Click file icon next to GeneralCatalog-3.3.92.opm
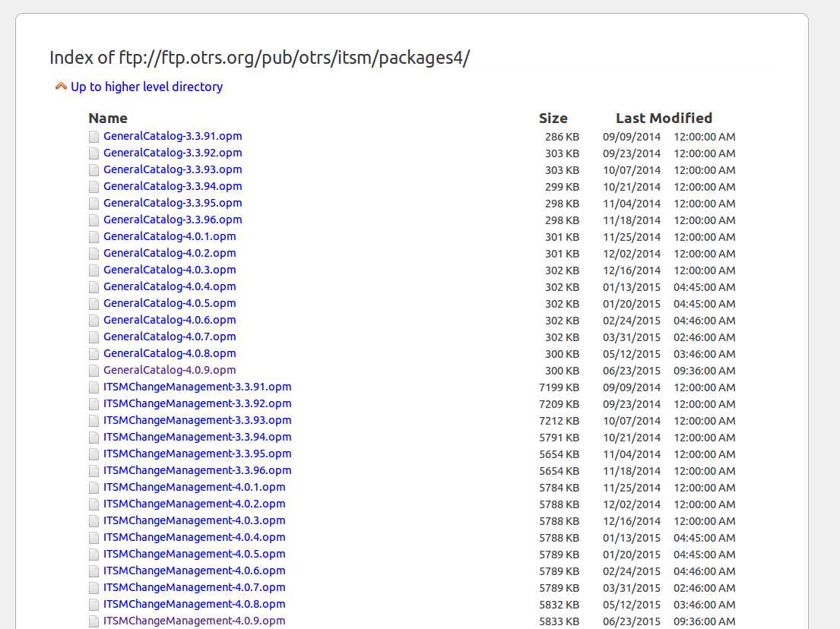 click(x=94, y=153)
